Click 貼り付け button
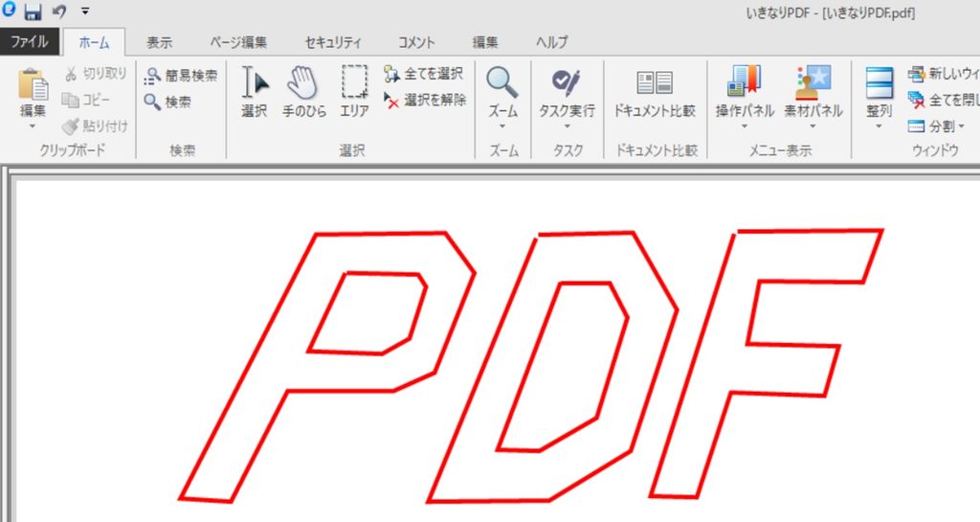980x522 pixels. 95,126
